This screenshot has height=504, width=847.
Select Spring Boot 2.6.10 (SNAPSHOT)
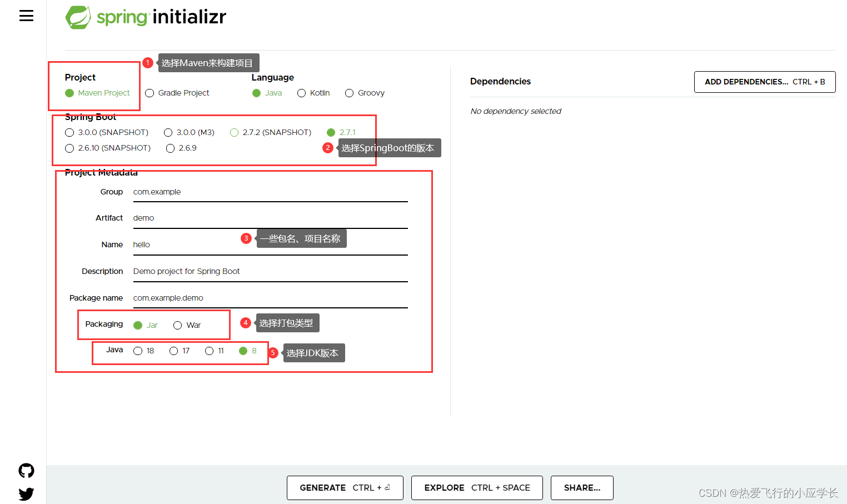click(108, 148)
